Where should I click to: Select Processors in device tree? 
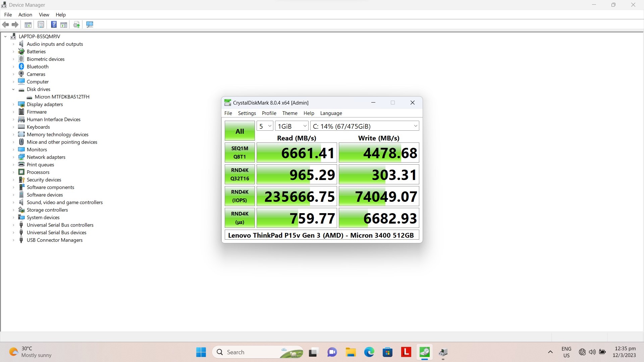38,172
